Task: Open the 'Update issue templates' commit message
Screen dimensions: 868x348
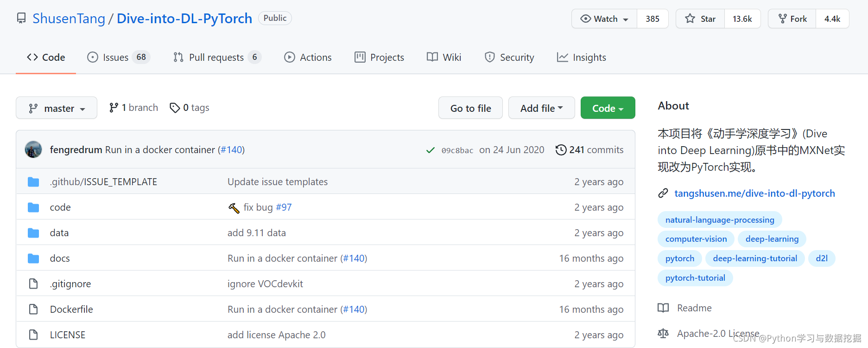Action: [278, 182]
